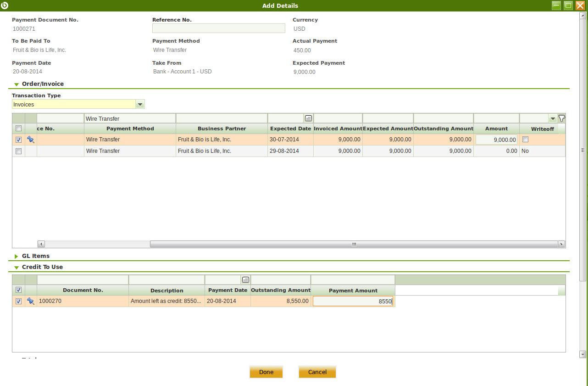Image resolution: width=588 pixels, height=386 pixels.
Task: Sort by Outstanding Amount column in credit grid
Action: click(x=281, y=290)
